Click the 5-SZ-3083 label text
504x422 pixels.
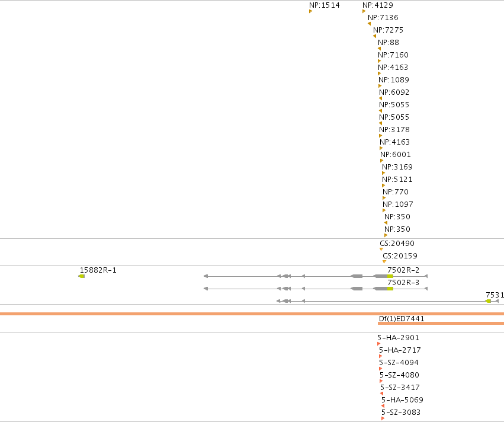coord(401,413)
